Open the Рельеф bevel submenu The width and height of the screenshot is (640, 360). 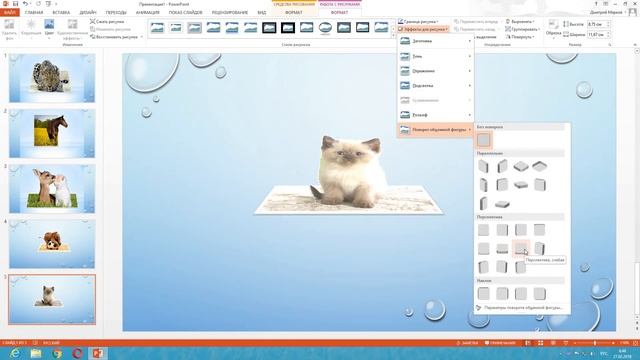click(x=436, y=115)
